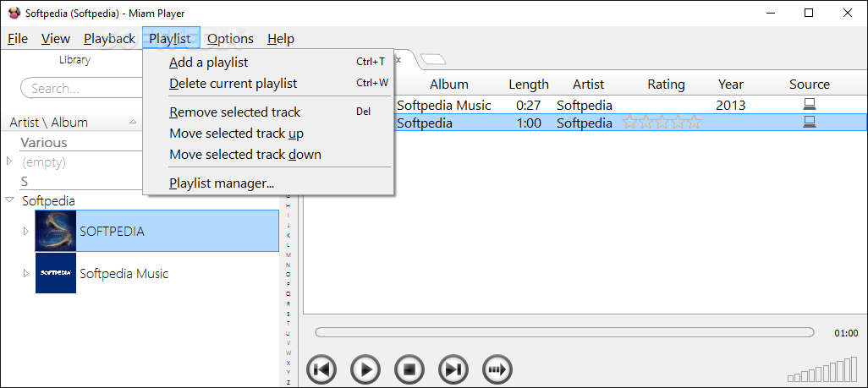Jump to letter P in alphabet index
This screenshot has width=868, height=388.
point(288,285)
